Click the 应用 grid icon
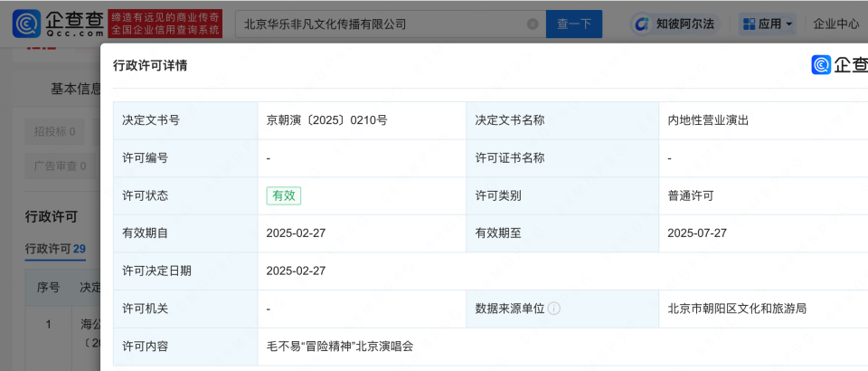The height and width of the screenshot is (371, 868). [749, 24]
